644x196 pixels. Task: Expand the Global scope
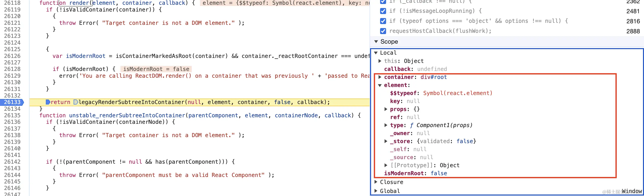(376, 191)
